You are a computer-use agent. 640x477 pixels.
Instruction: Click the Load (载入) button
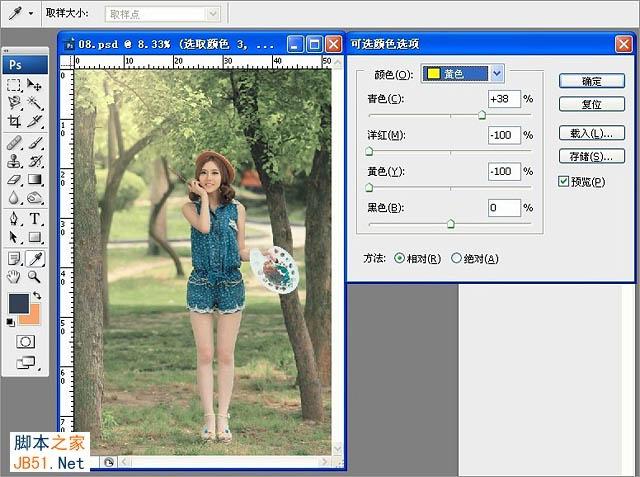click(591, 133)
